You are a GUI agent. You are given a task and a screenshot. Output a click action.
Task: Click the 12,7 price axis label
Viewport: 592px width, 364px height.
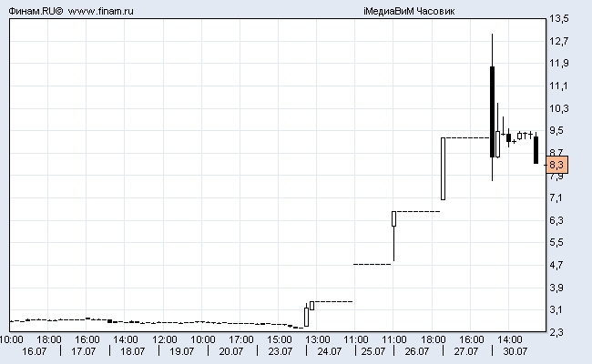559,41
